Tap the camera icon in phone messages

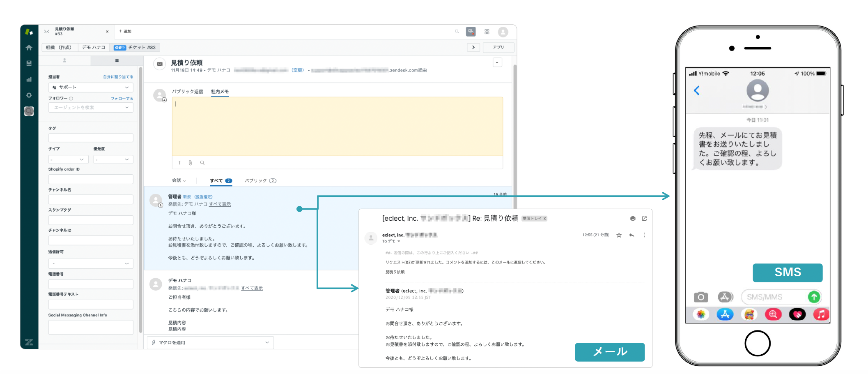click(701, 297)
